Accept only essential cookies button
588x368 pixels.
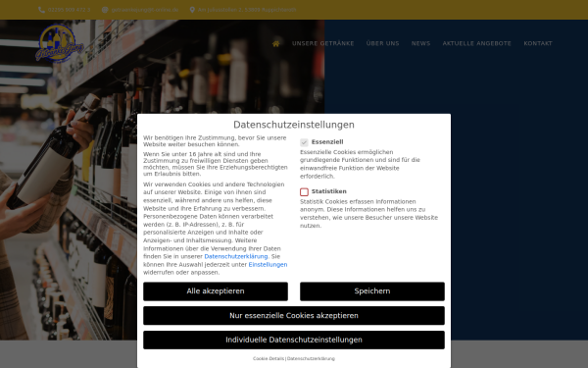(294, 316)
